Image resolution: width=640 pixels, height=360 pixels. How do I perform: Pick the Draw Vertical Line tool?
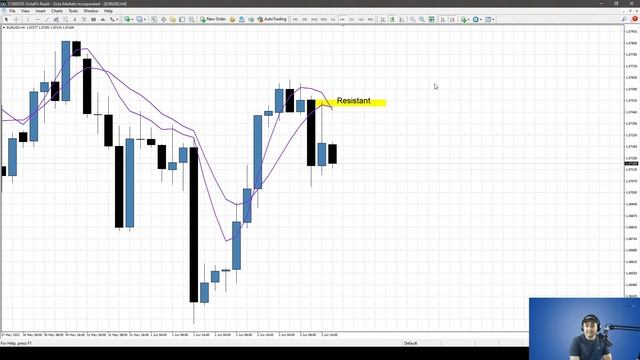(x=28, y=19)
